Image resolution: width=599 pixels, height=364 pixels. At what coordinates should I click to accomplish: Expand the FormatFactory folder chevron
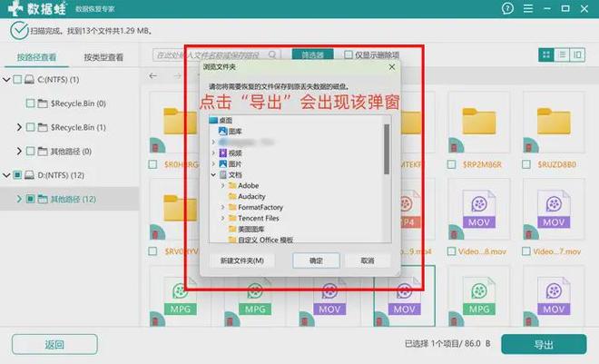[x=222, y=207]
